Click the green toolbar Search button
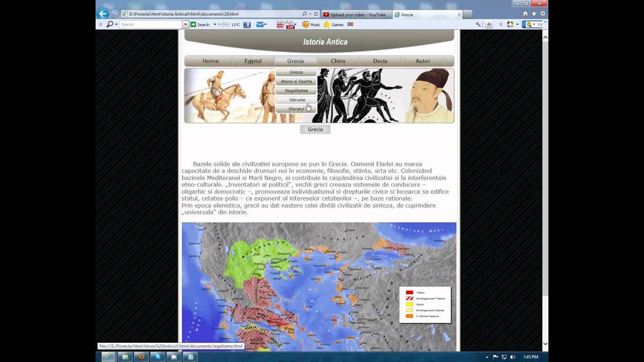Screen dimensions: 644x362 click(200, 24)
